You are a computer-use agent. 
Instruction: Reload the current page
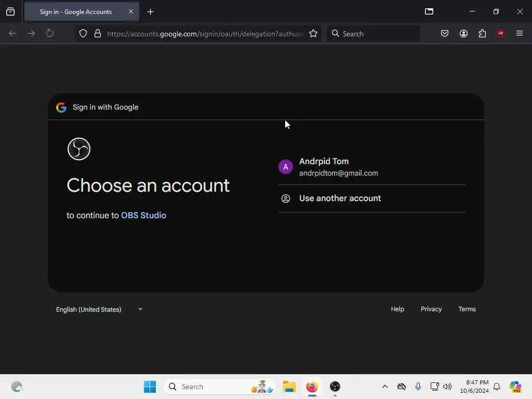click(50, 33)
